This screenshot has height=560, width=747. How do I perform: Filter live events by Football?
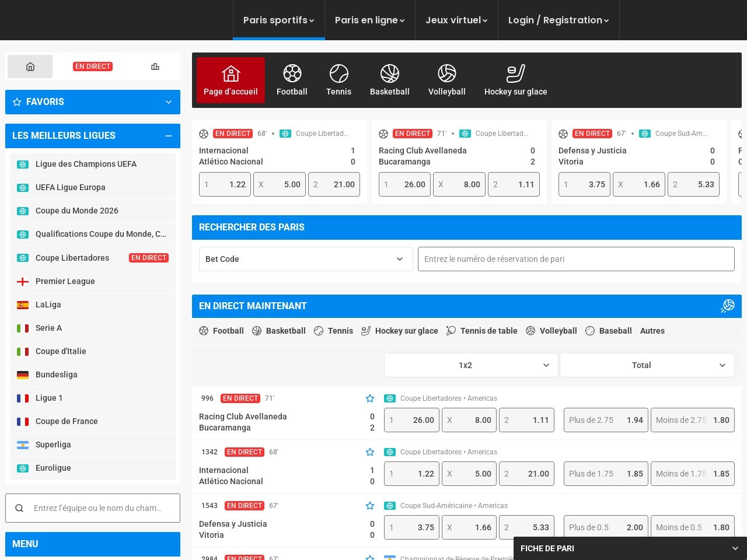pyautogui.click(x=221, y=331)
